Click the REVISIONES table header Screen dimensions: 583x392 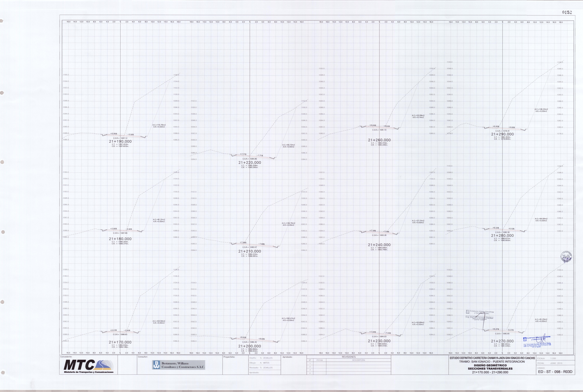[x=349, y=357]
